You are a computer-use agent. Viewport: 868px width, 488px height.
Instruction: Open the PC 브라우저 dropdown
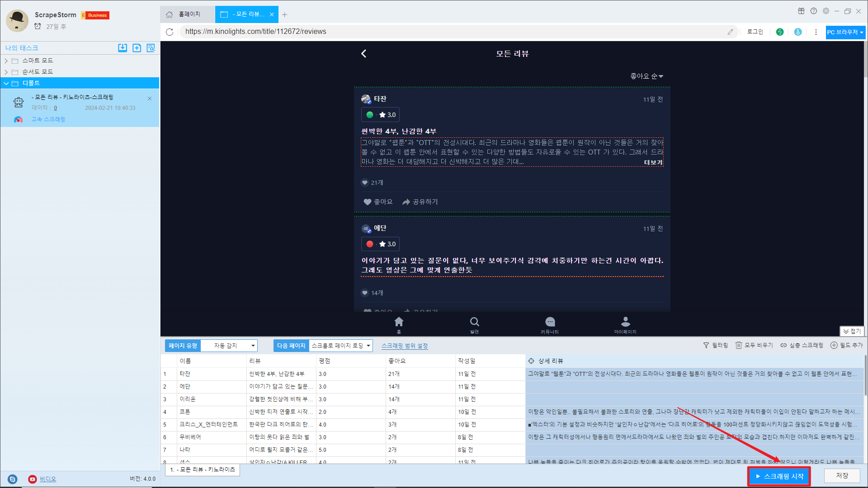[x=845, y=32]
